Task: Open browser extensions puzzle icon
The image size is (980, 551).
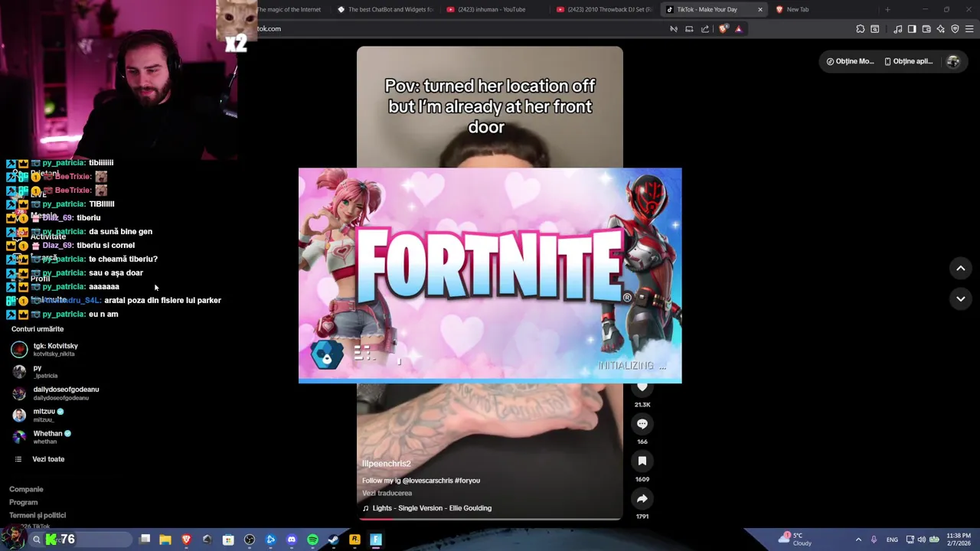Action: pyautogui.click(x=861, y=29)
